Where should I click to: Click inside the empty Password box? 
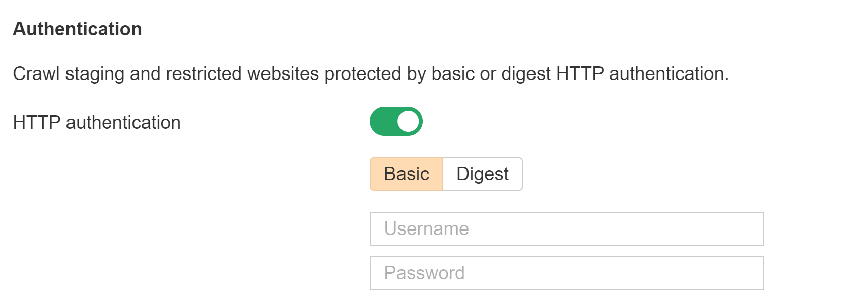(x=566, y=273)
